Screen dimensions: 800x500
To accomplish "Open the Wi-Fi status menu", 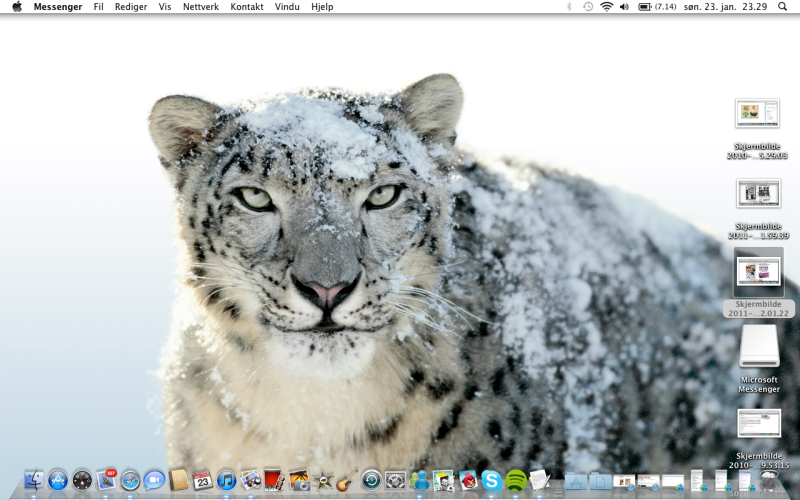I will (x=606, y=7).
